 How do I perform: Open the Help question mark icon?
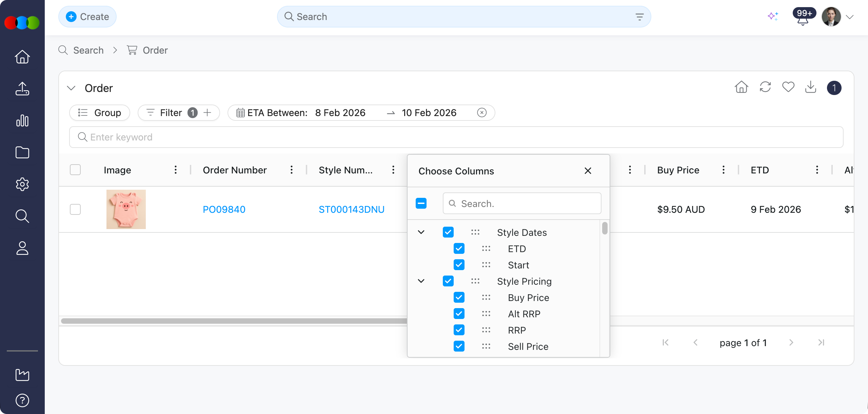[x=22, y=400]
